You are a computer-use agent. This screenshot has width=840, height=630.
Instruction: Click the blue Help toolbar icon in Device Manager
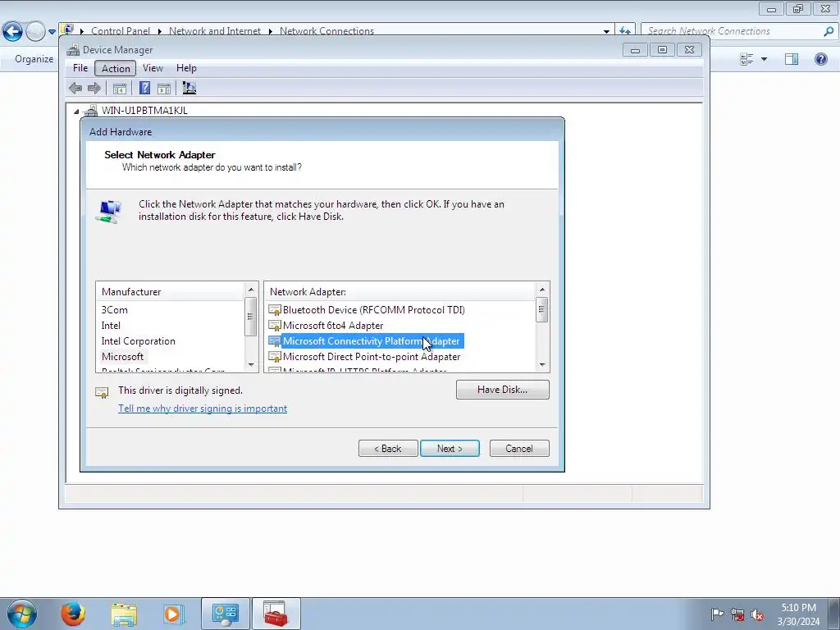(144, 88)
